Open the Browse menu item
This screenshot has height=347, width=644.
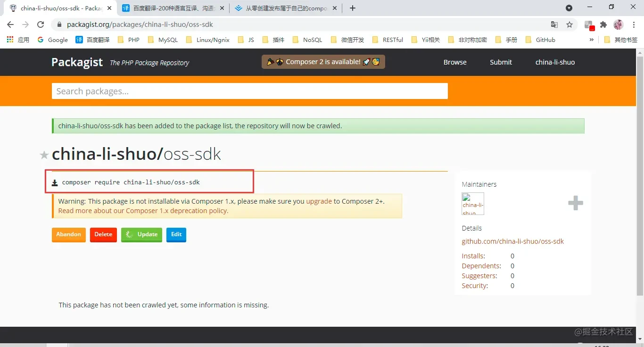(454, 62)
